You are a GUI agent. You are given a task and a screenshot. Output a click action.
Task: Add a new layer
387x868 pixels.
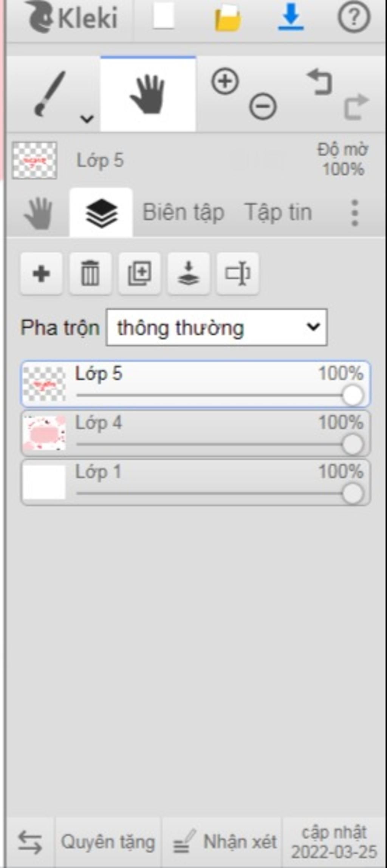42,274
